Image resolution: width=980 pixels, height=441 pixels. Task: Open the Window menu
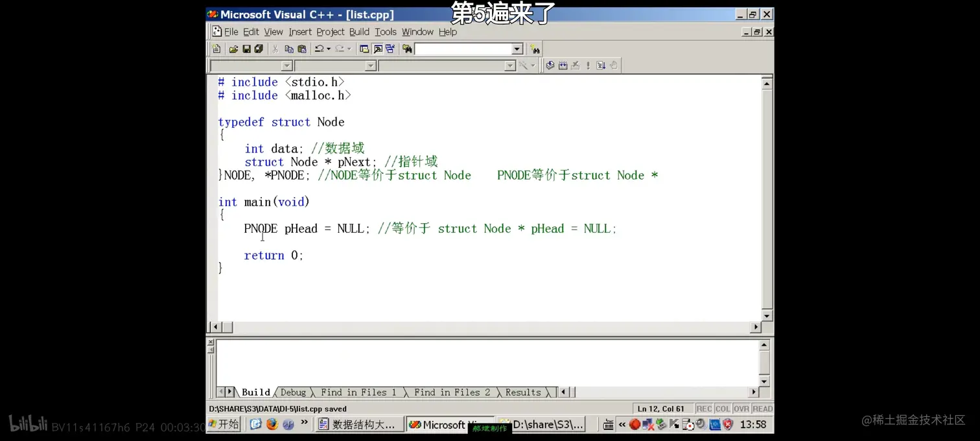click(417, 32)
